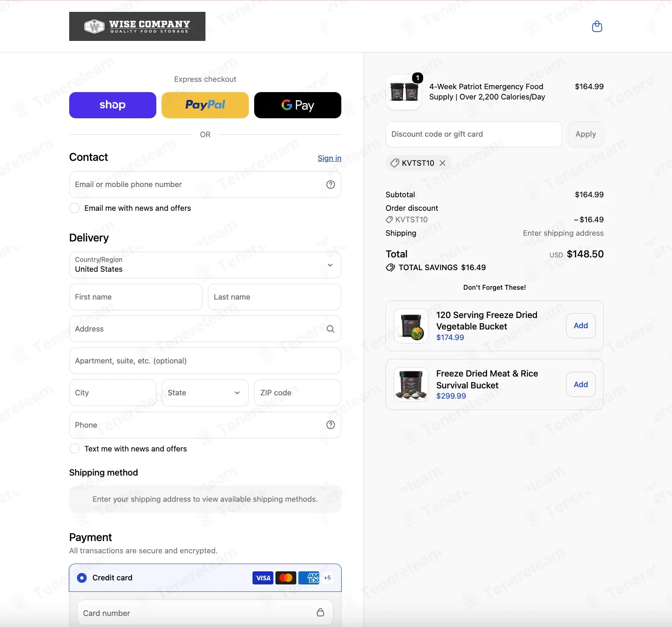Viewport: 672px width, 627px height.
Task: Pay with Google Pay express checkout
Action: 298,105
